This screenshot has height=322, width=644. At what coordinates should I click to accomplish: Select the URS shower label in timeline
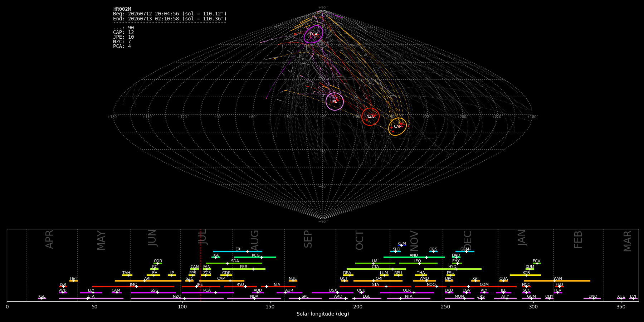pos(480,297)
